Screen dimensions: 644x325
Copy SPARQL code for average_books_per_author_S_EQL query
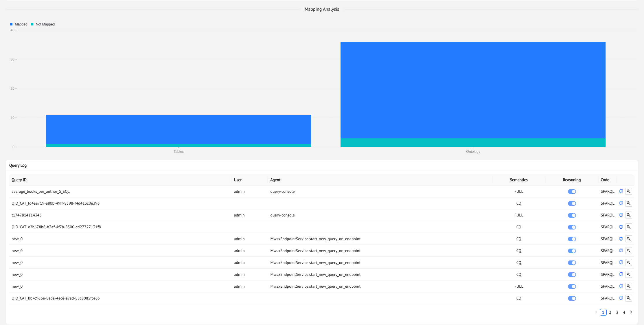click(x=621, y=191)
